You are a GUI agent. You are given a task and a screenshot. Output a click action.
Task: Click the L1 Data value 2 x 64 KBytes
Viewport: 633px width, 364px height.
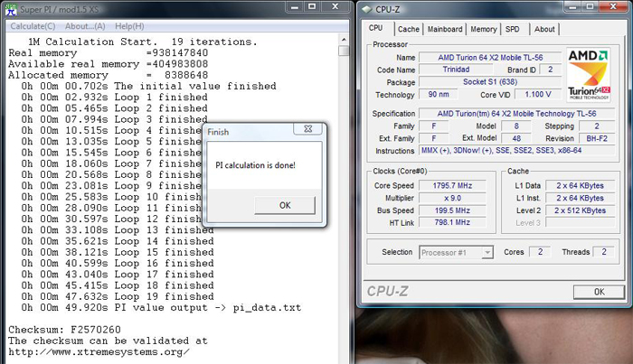581,185
